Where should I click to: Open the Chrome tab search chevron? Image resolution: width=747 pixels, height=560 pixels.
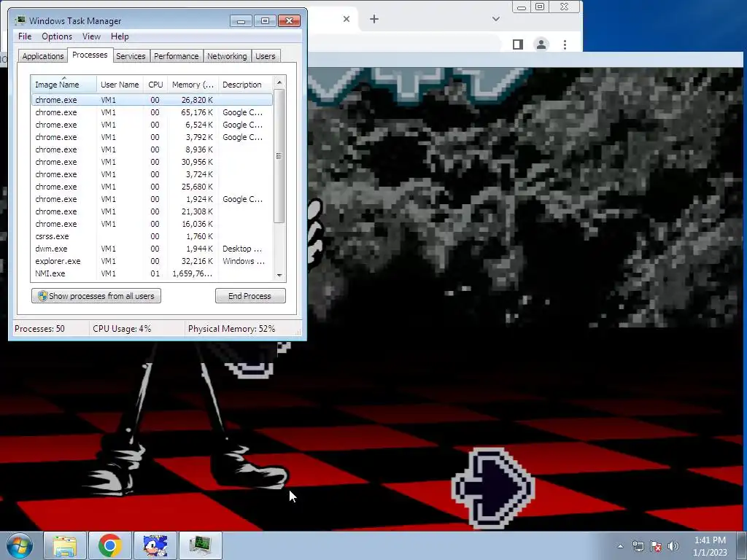point(496,19)
